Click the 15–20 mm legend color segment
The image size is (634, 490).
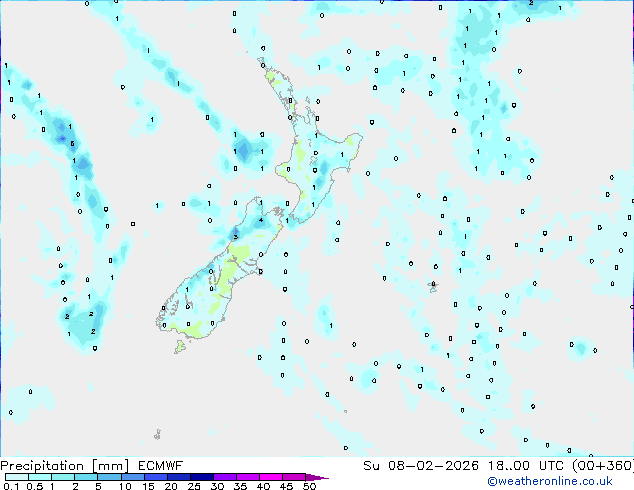click(x=155, y=477)
